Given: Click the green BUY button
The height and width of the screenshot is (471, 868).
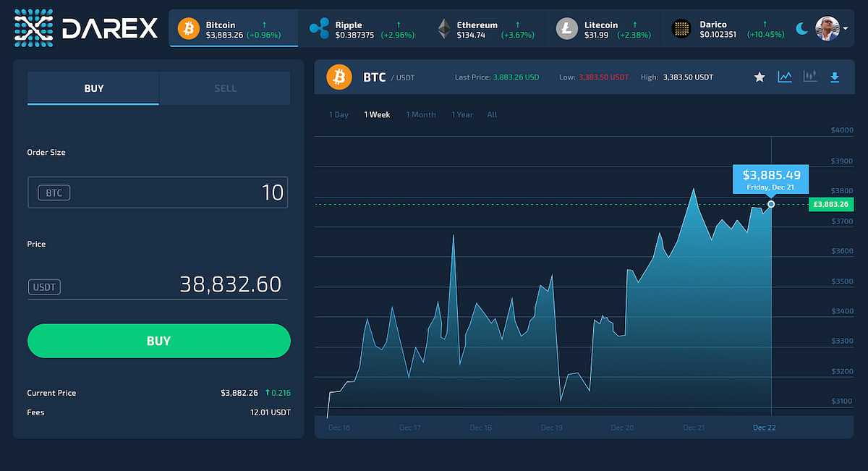Looking at the screenshot, I should click(x=159, y=341).
